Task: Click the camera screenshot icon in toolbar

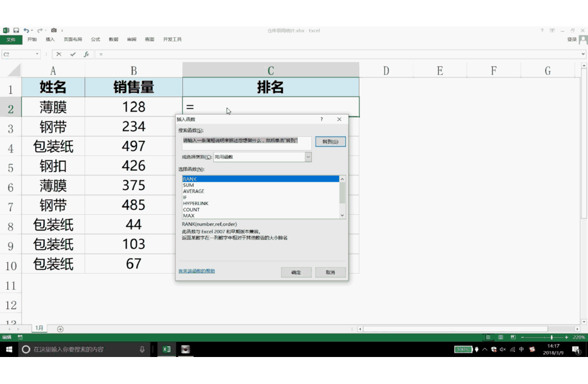Action: (54, 31)
